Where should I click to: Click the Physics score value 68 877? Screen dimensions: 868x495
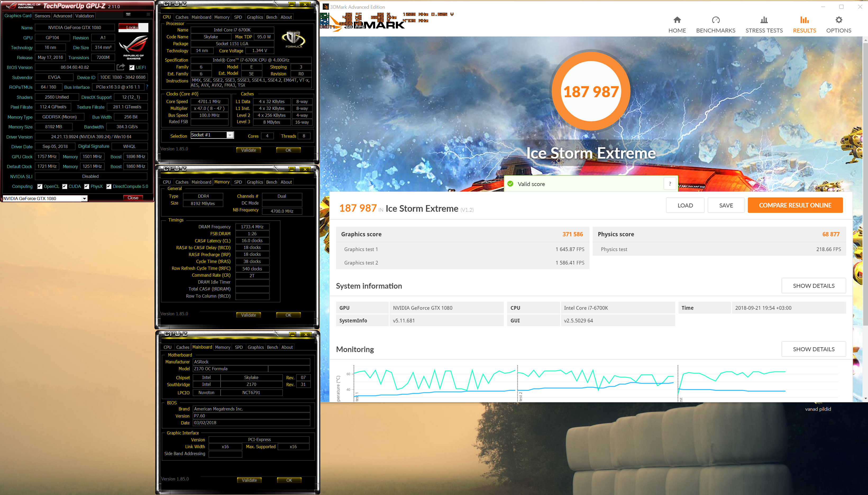tap(831, 234)
